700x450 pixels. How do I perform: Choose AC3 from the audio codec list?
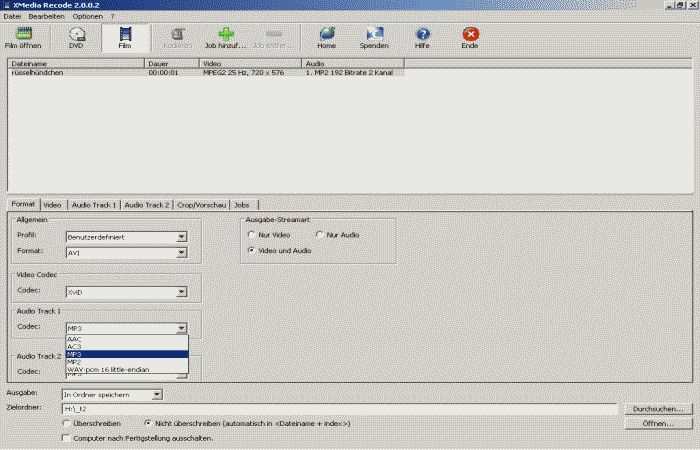pos(75,346)
